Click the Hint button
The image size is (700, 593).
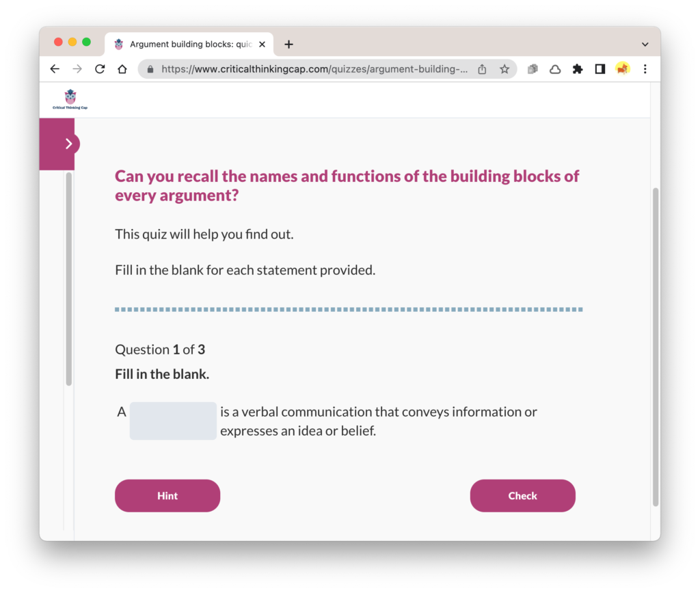[x=167, y=496]
